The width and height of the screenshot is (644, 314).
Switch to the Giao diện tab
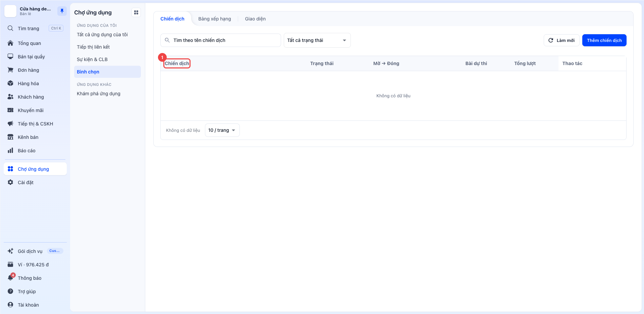[255, 19]
